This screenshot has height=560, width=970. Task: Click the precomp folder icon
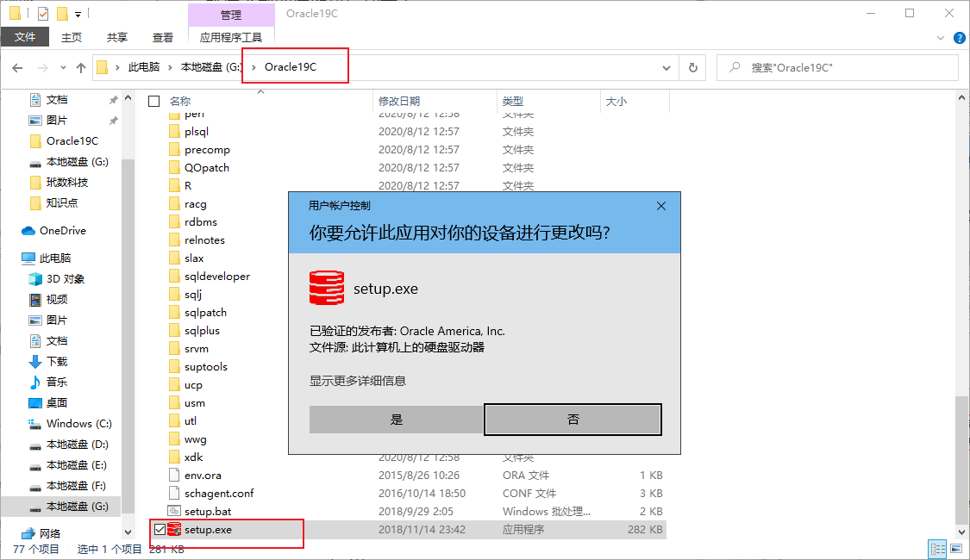174,150
